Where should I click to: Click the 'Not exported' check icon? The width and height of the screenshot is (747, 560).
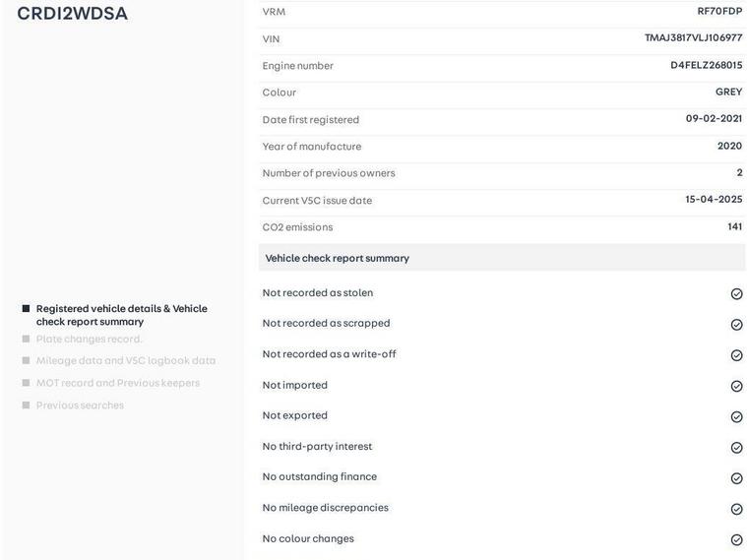point(736,416)
